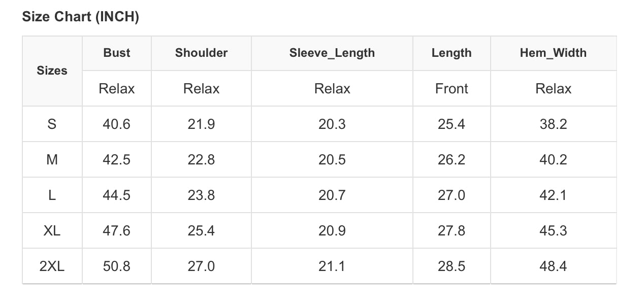This screenshot has width=644, height=305.
Task: Click the XL size row label
Action: pyautogui.click(x=52, y=231)
